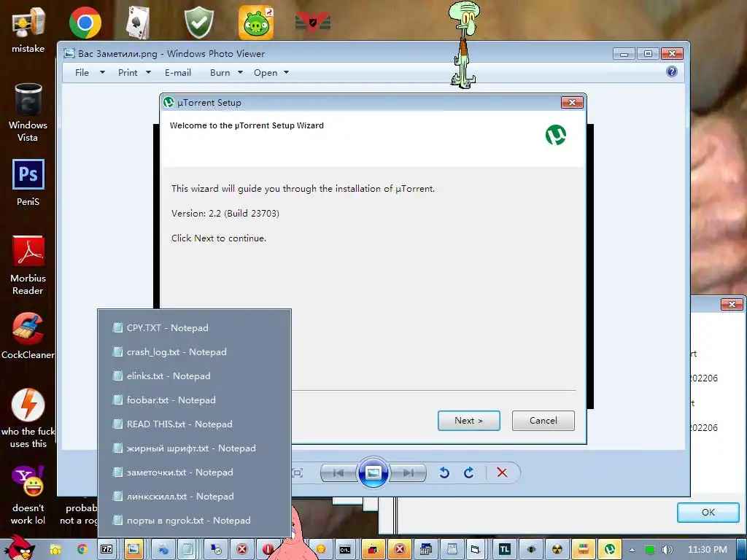Click OK in the dialog behind Photo Viewer
This screenshot has height=560, width=747.
(708, 513)
